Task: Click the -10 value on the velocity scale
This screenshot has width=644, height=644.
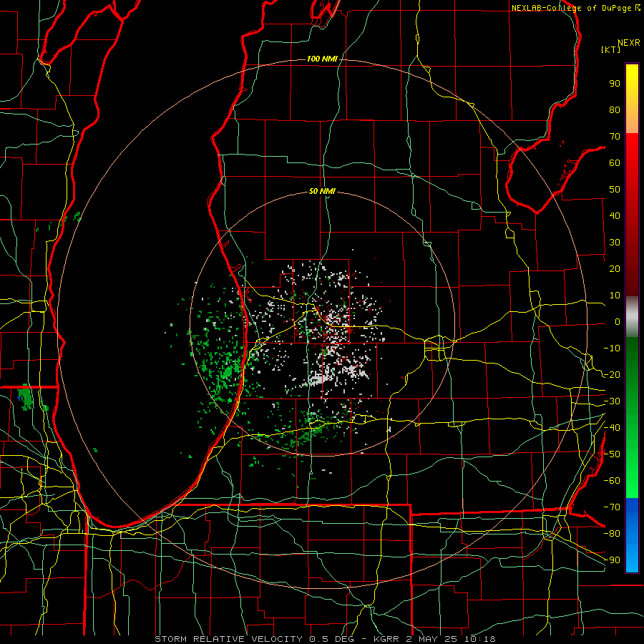Action: pyautogui.click(x=612, y=348)
